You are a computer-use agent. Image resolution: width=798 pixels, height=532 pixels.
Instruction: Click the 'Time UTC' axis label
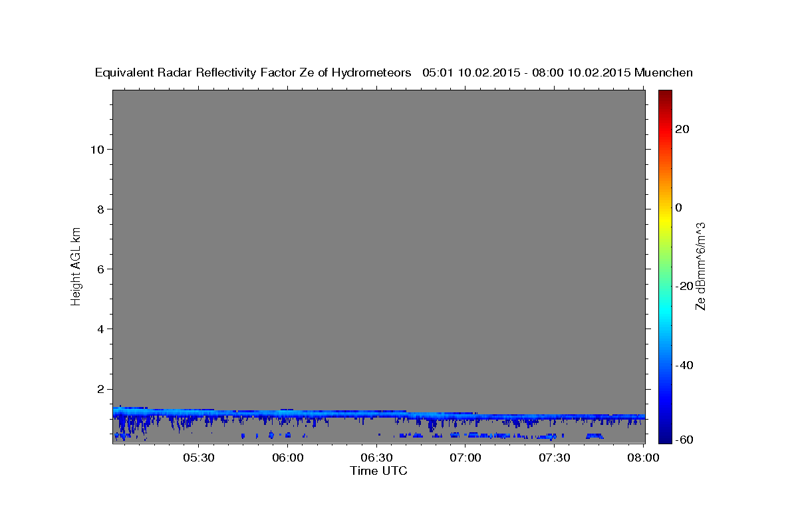click(x=378, y=471)
